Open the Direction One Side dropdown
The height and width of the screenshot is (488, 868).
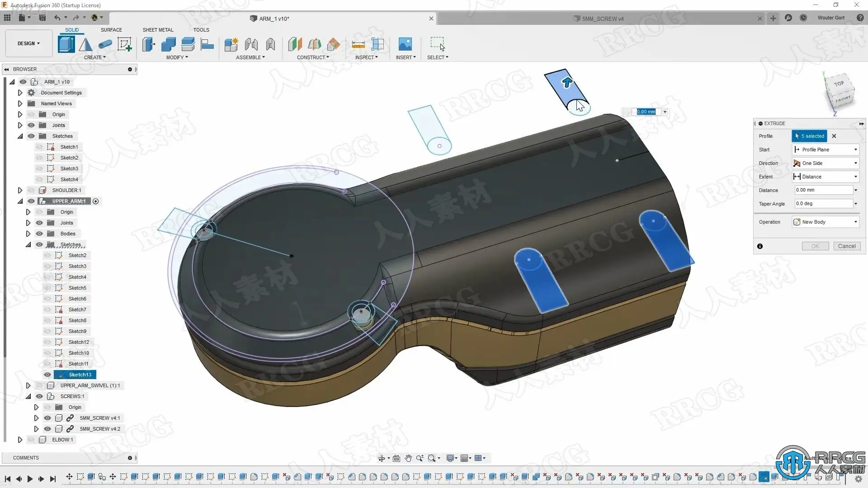pos(826,163)
